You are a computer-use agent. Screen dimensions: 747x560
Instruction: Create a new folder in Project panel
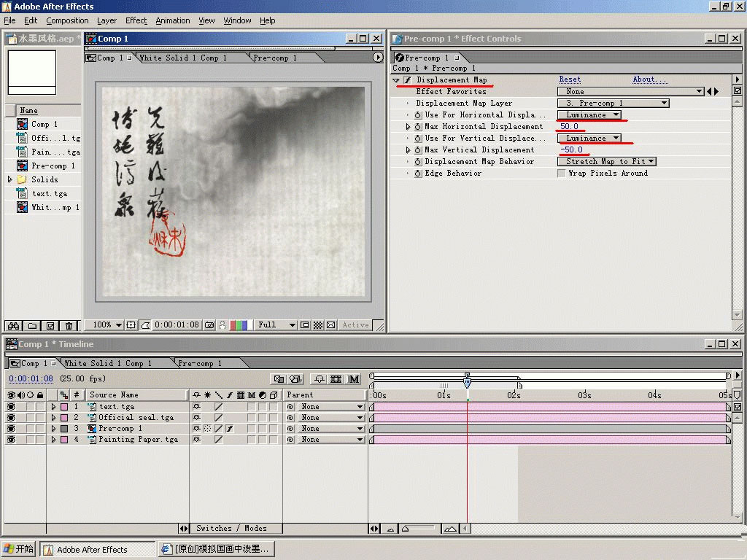coord(32,326)
